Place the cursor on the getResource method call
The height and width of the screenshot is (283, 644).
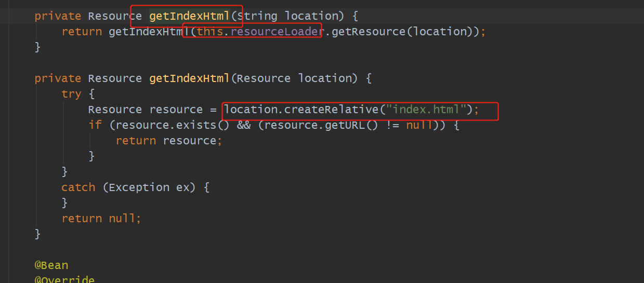(369, 32)
